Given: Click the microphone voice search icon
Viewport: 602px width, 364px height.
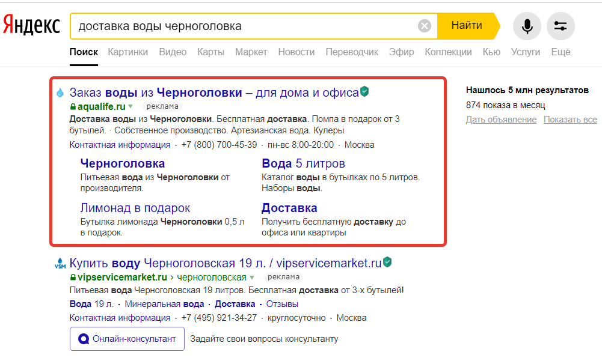Looking at the screenshot, I should pyautogui.click(x=527, y=26).
